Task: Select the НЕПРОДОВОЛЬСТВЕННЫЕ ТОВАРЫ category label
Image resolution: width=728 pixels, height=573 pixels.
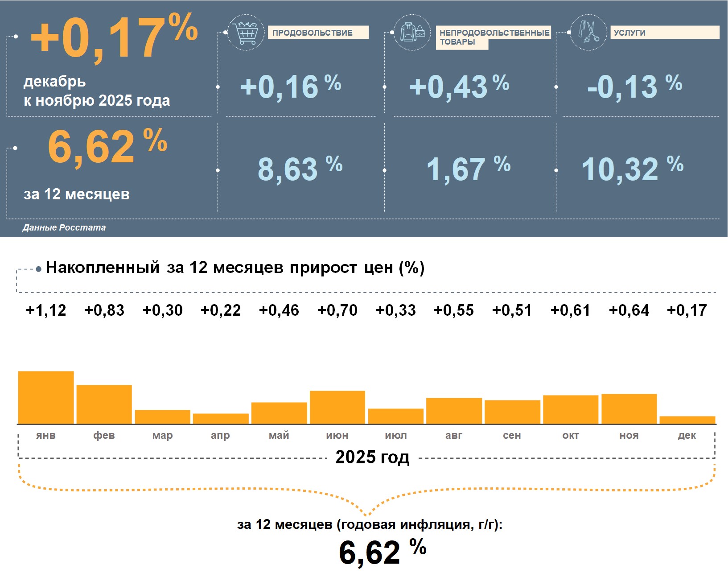Action: [494, 37]
